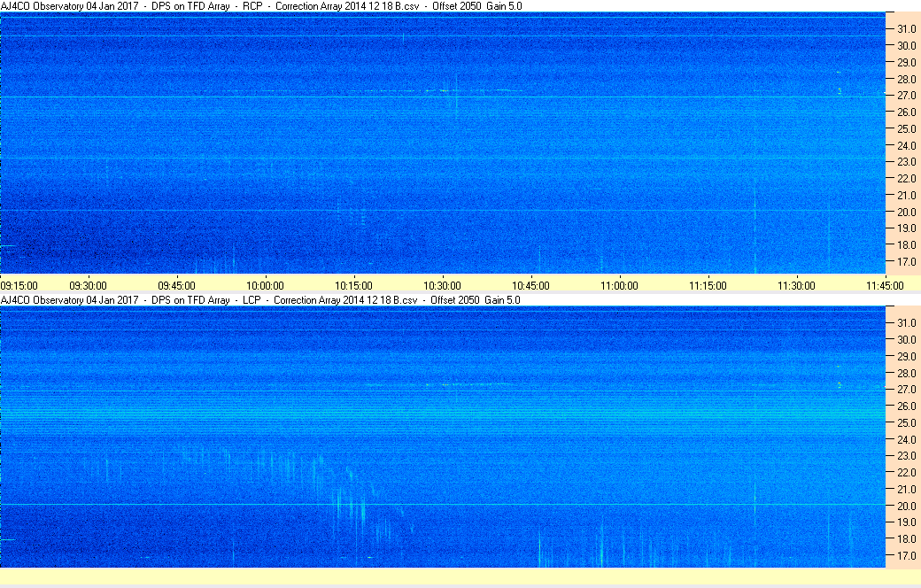Click the 27.0 frequency label in RCP panel
This screenshot has width=921, height=588.
tap(906, 96)
